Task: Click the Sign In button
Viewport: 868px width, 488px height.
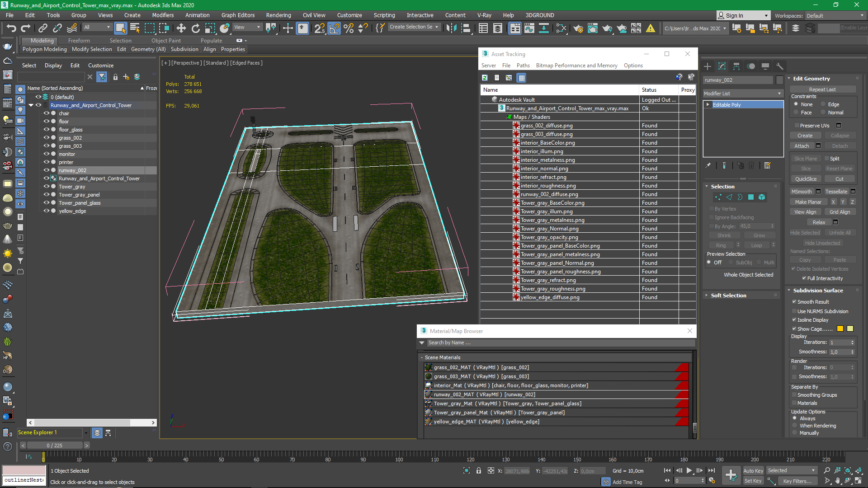Action: 743,16
